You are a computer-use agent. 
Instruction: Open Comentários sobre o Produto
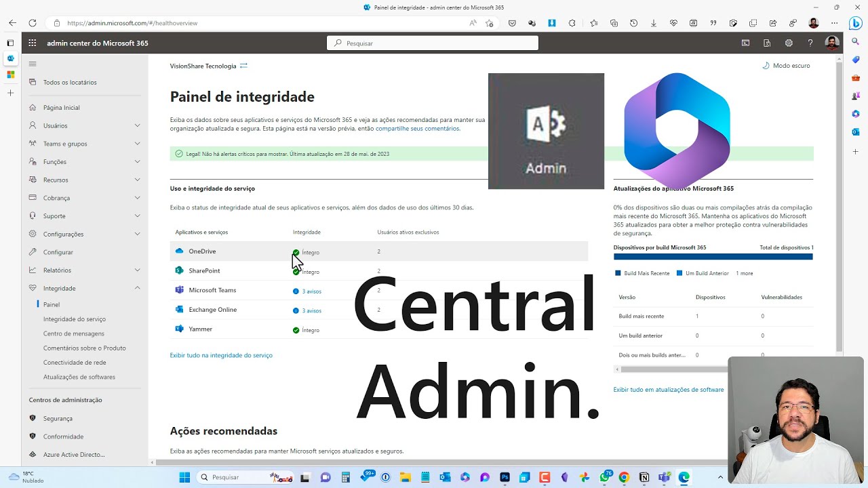(85, 348)
